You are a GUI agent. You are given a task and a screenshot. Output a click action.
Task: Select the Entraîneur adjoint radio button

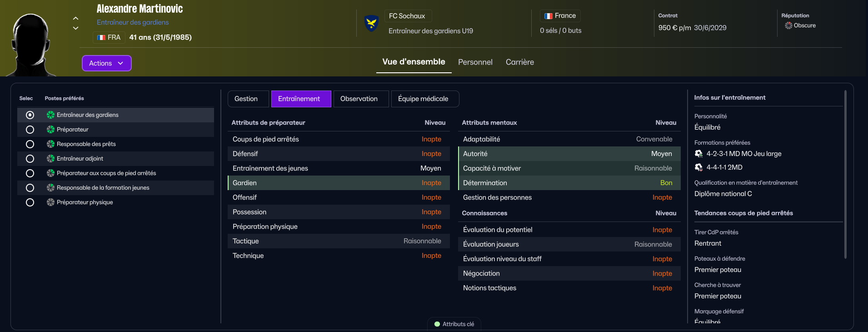[x=30, y=159]
